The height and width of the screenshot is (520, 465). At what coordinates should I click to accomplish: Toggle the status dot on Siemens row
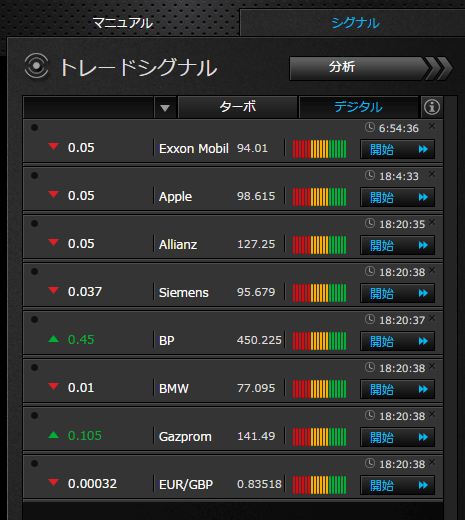[x=34, y=272]
